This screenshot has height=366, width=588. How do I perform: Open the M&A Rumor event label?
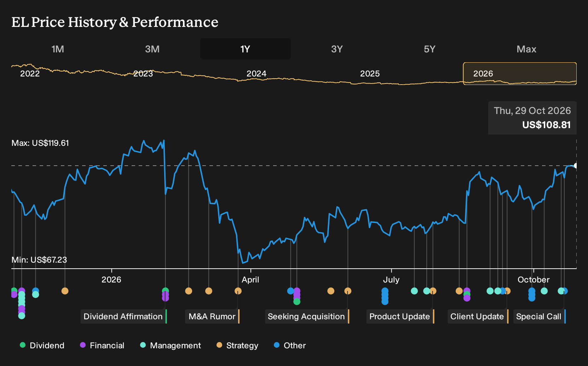(x=212, y=316)
